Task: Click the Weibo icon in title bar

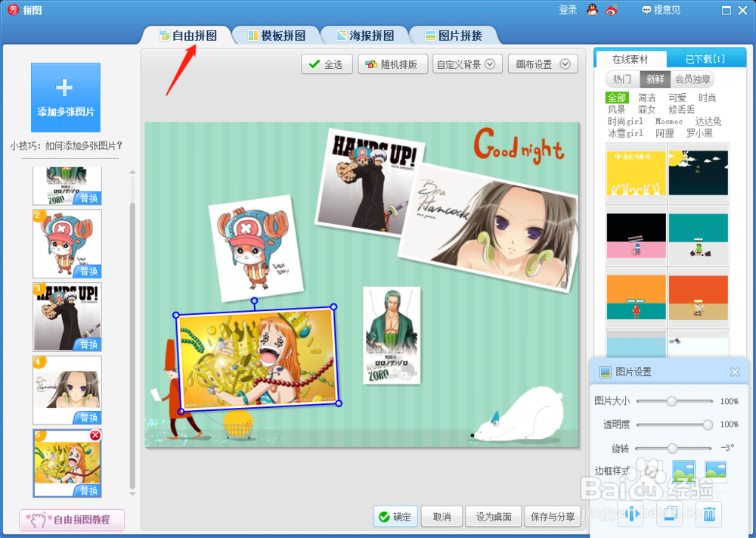Action: [612, 10]
